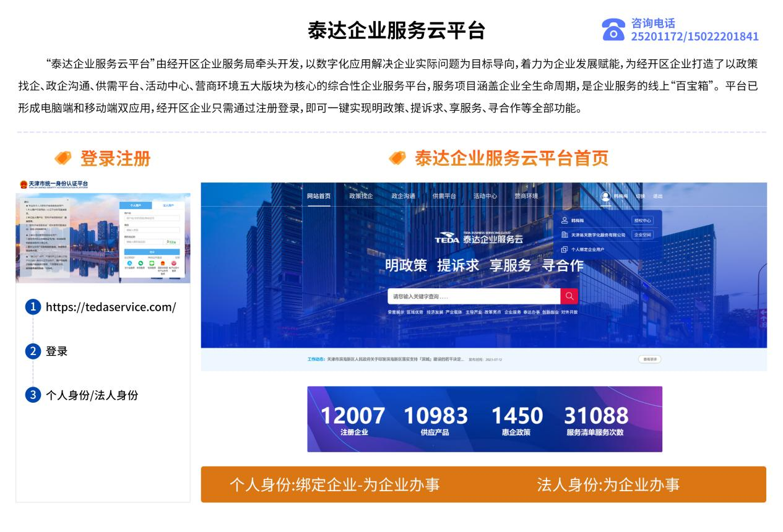Select the 法人用户 tab in the login form

168,205
